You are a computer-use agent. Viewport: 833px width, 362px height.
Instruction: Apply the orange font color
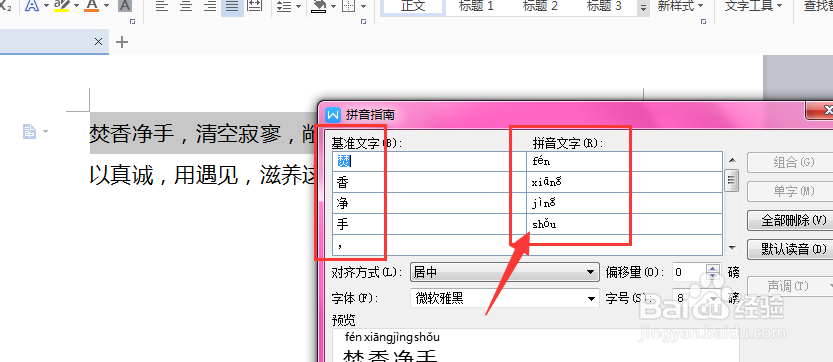click(92, 6)
